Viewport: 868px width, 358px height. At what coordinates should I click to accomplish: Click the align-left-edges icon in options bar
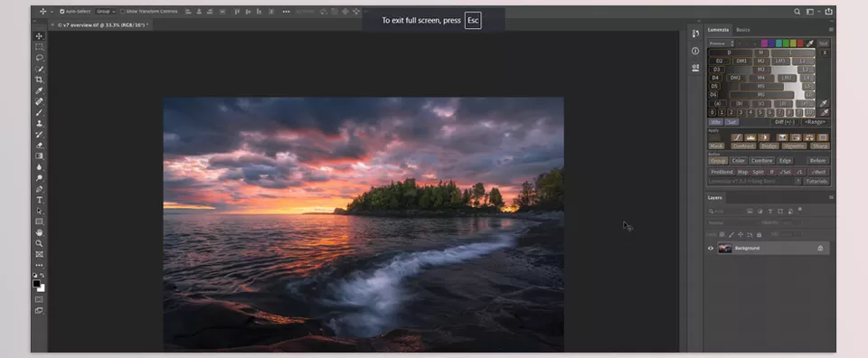tap(188, 11)
